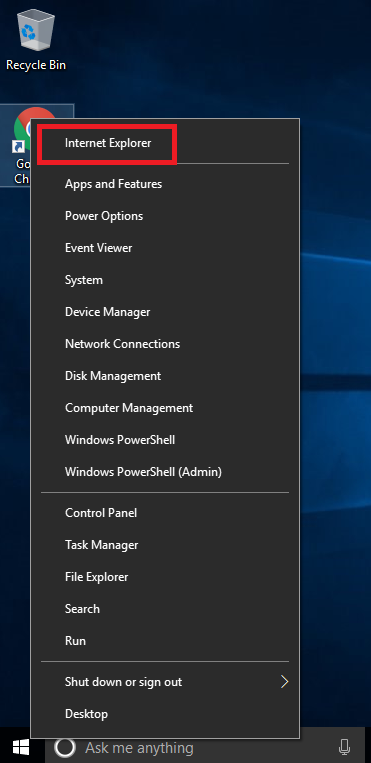Choose Apps and Features
Viewport: 371px width, 763px height.
tap(165, 184)
